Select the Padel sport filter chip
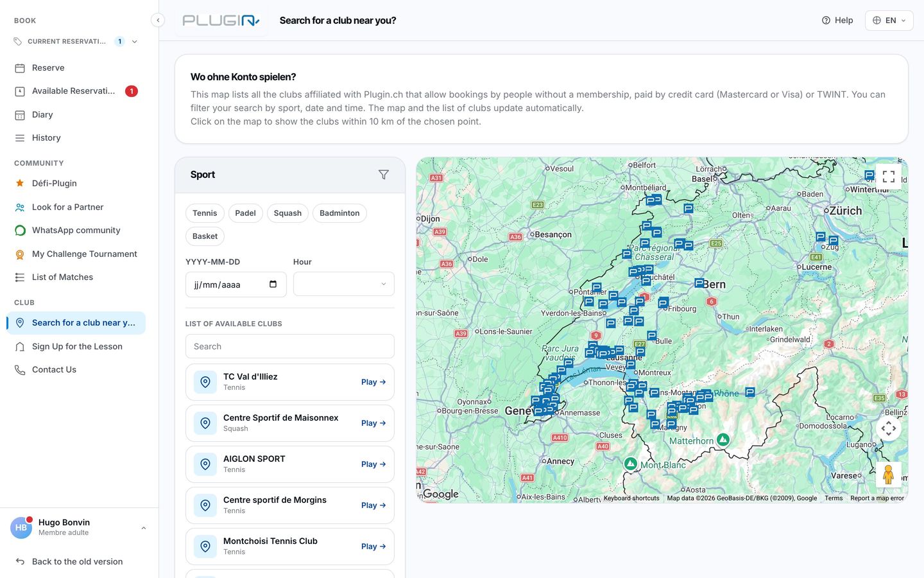Image resolution: width=924 pixels, height=578 pixels. click(x=245, y=213)
